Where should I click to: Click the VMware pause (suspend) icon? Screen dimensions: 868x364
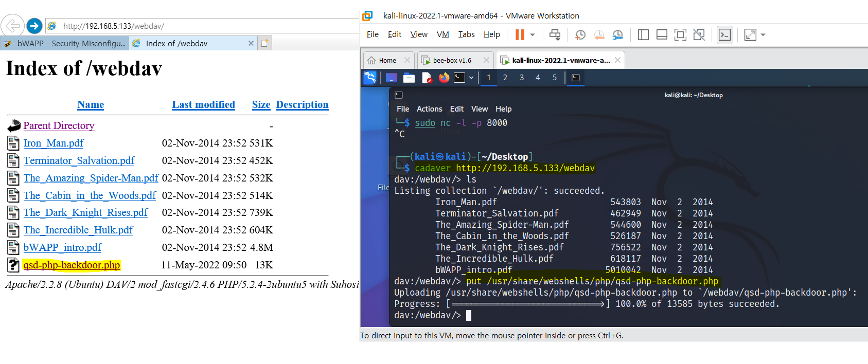tap(520, 34)
